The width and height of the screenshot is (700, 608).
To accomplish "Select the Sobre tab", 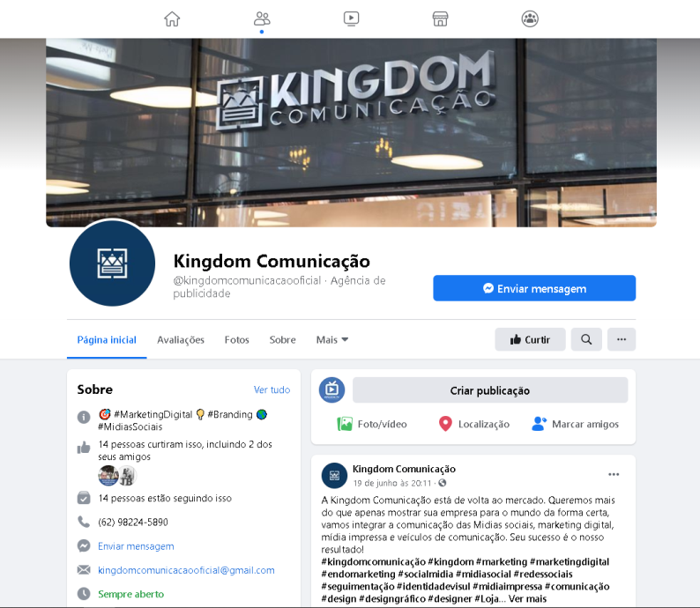I will (x=282, y=340).
